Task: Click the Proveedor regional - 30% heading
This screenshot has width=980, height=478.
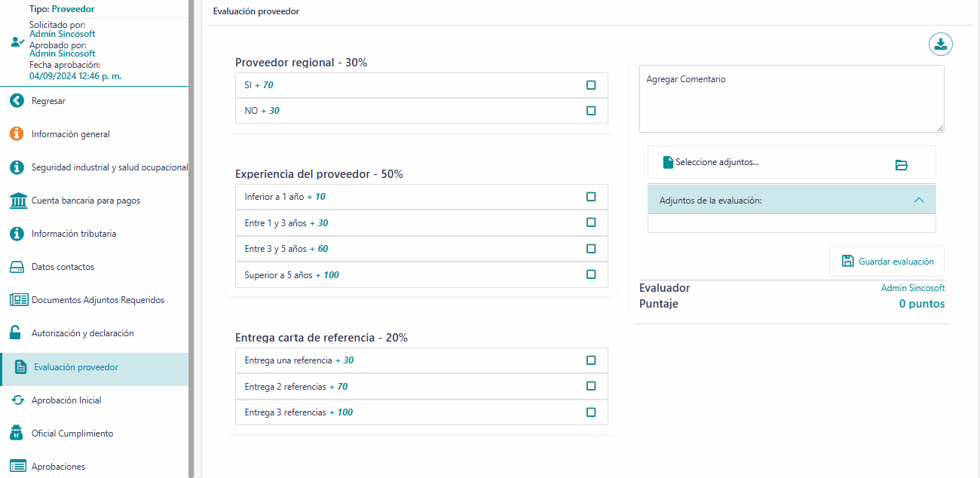Action: click(302, 63)
